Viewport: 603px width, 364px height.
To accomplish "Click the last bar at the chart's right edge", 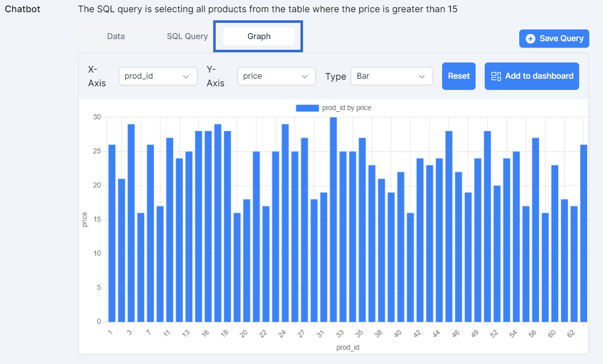I will [584, 234].
